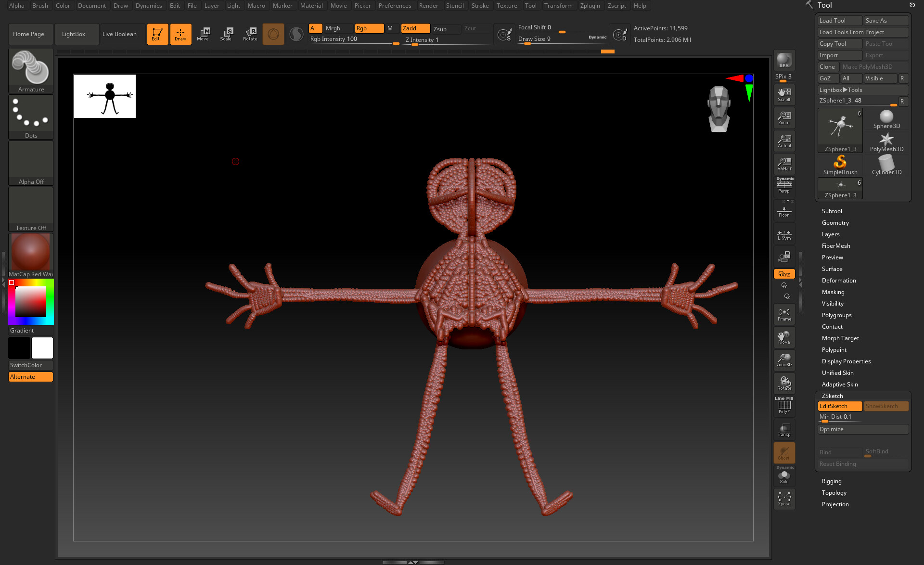Click the BPR render icon

[784, 60]
